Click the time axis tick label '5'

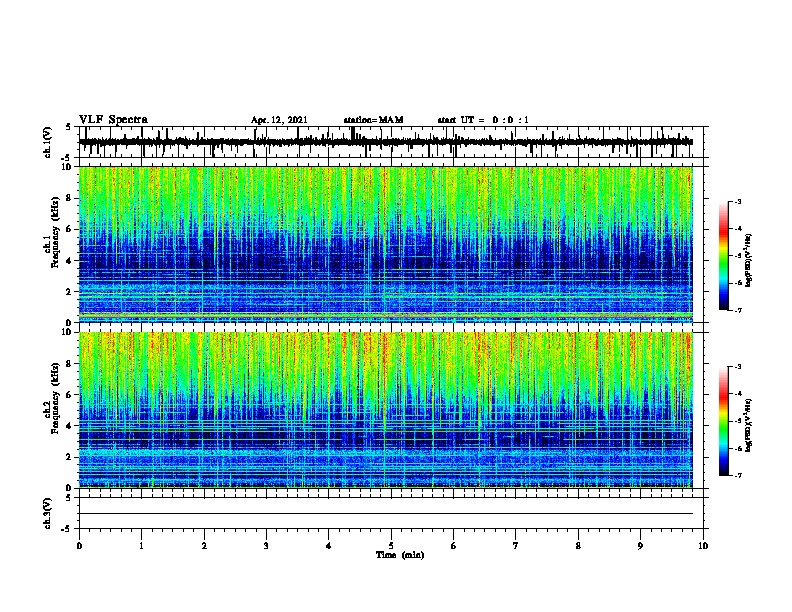point(391,546)
